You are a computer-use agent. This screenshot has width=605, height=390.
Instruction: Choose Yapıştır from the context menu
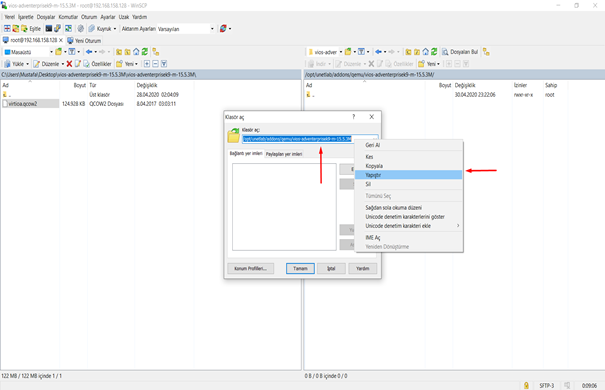pyautogui.click(x=408, y=175)
